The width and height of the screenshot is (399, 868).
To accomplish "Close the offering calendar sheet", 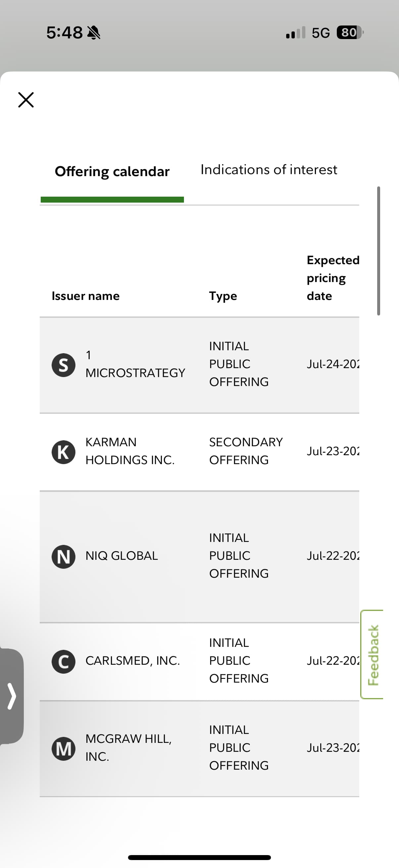I will (26, 100).
